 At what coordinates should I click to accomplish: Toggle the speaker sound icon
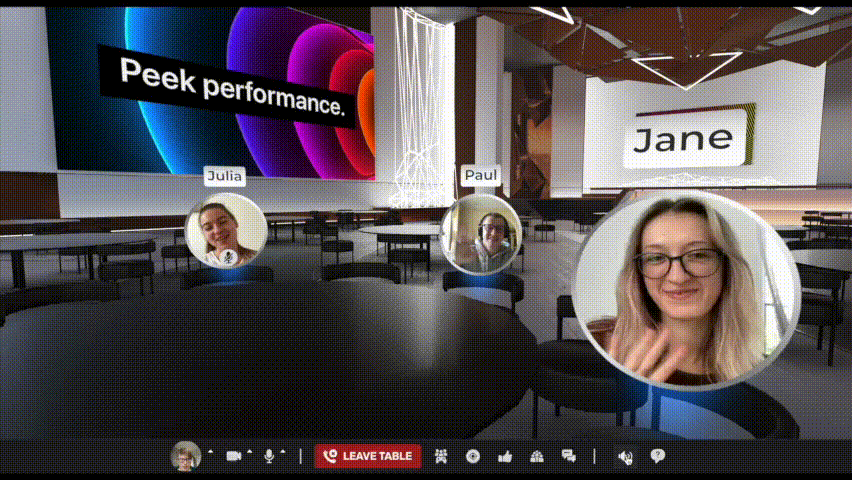click(x=625, y=457)
